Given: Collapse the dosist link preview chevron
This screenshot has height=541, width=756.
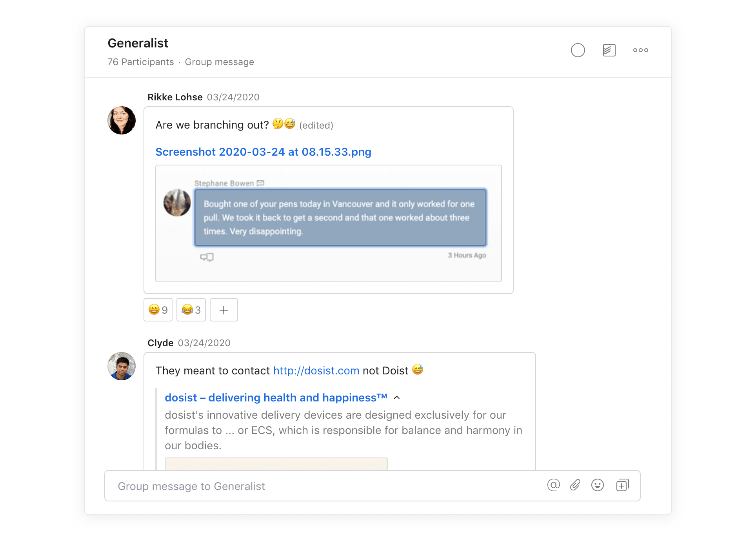Looking at the screenshot, I should 397,398.
